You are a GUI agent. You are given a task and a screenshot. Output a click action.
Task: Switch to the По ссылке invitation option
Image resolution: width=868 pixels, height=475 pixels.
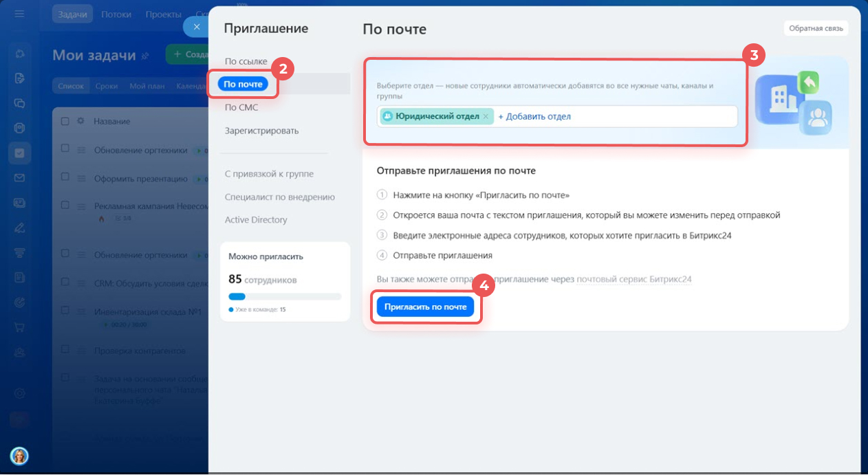[x=246, y=62]
